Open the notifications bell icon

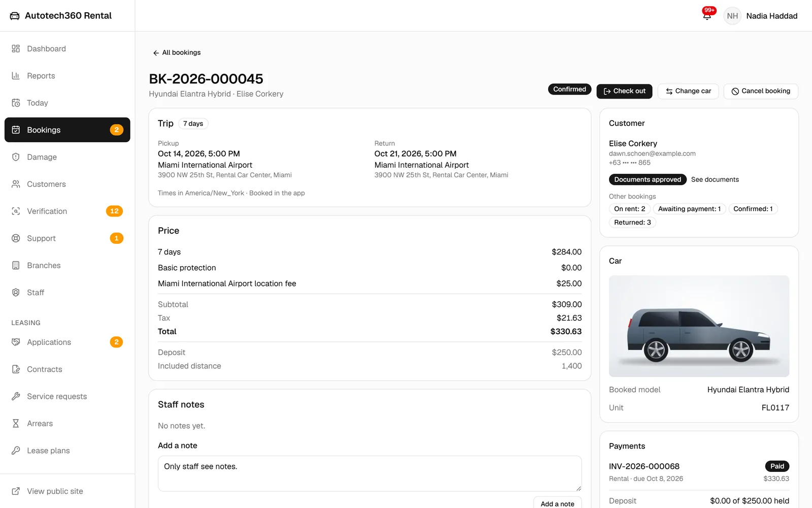(707, 16)
